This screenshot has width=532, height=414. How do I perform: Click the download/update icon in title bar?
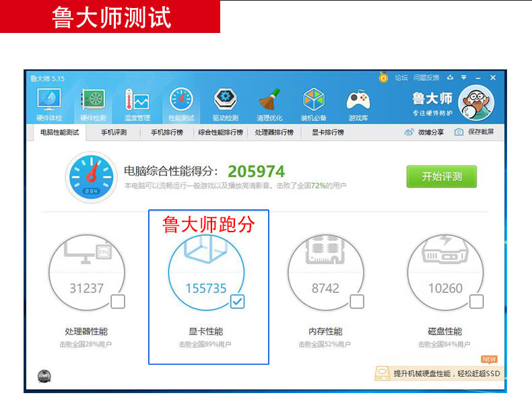[450, 77]
